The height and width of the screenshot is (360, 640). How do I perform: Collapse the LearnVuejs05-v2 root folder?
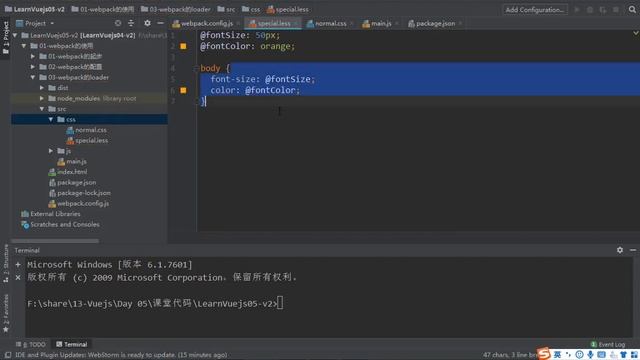point(15,36)
